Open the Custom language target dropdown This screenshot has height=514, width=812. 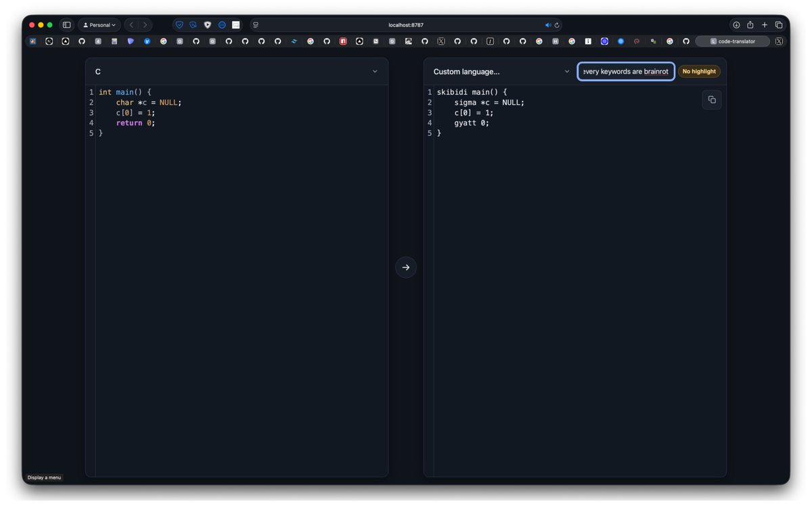click(501, 72)
